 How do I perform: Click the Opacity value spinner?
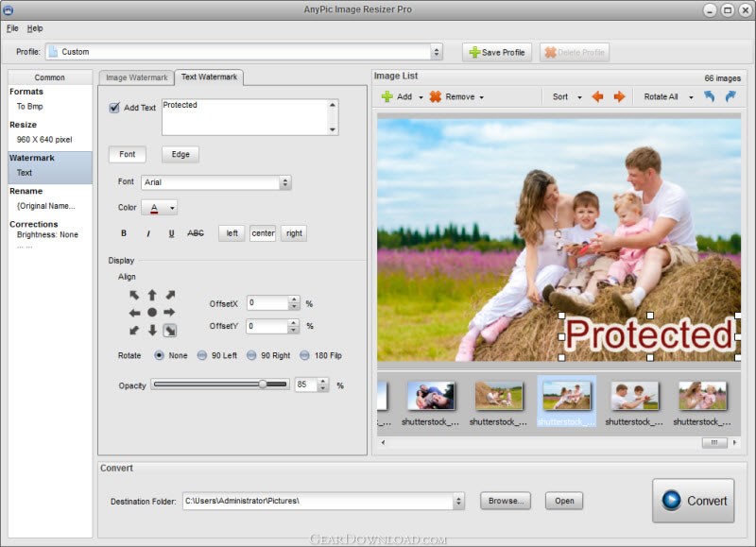323,385
